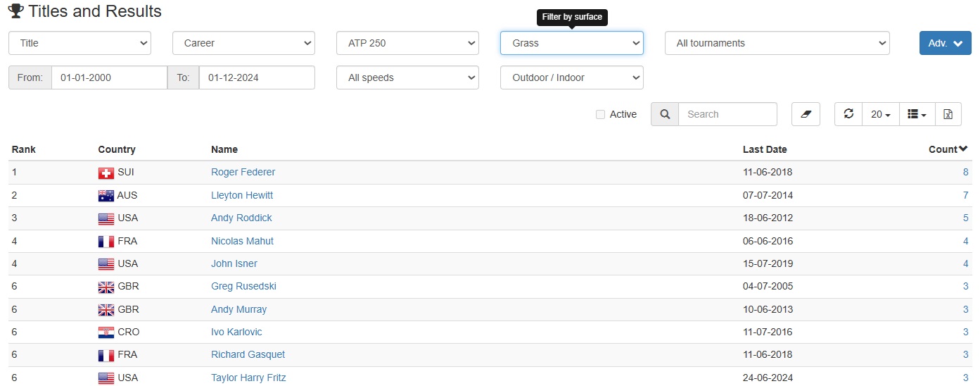Click the From: label addon
This screenshot has height=386, width=980.
(x=30, y=77)
